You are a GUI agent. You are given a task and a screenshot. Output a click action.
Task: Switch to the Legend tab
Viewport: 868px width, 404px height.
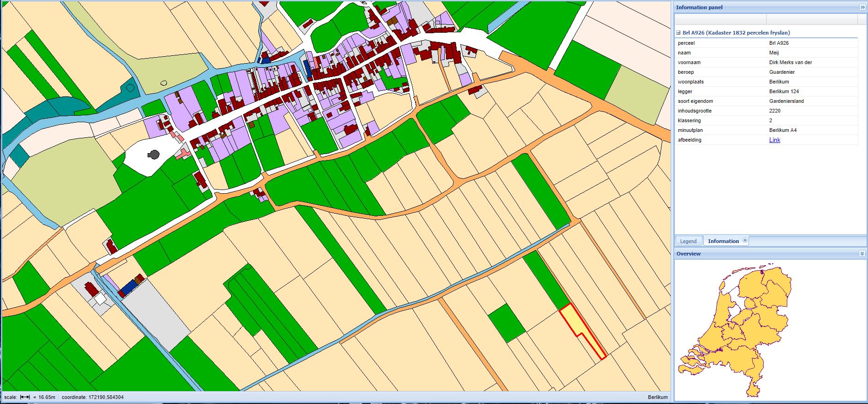688,241
